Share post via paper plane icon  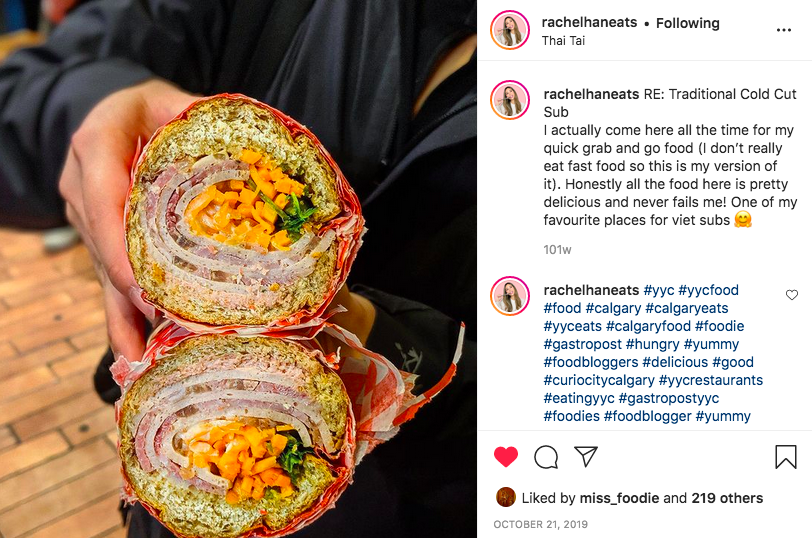[x=586, y=456]
